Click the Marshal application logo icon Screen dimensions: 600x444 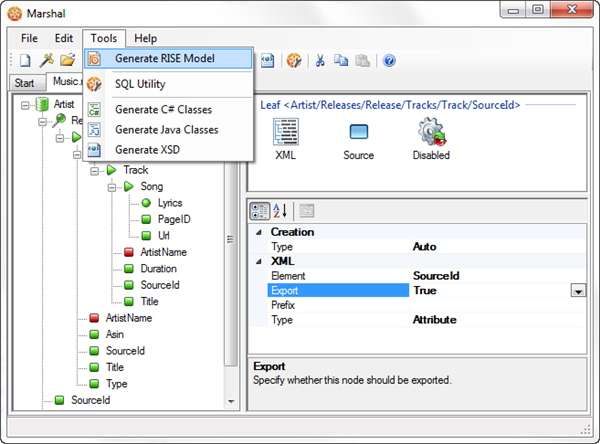tap(15, 14)
